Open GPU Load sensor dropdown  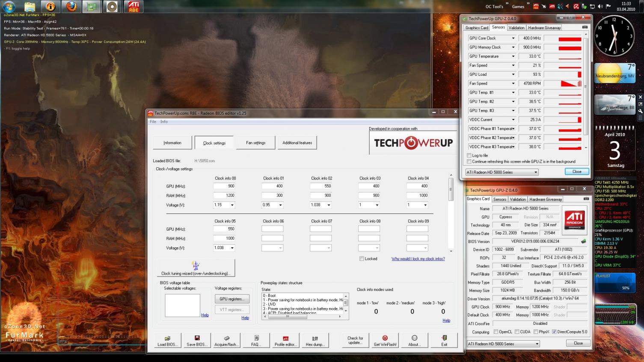(x=513, y=74)
